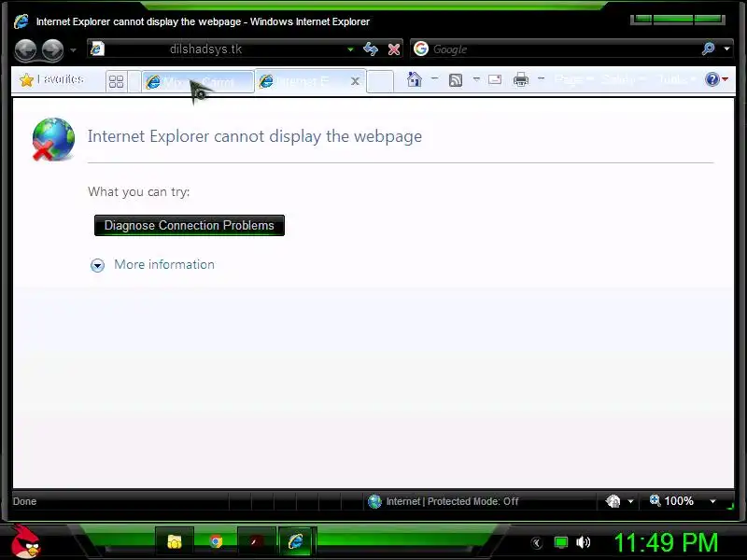
Task: Click the magnifier Search button
Action: 708,49
